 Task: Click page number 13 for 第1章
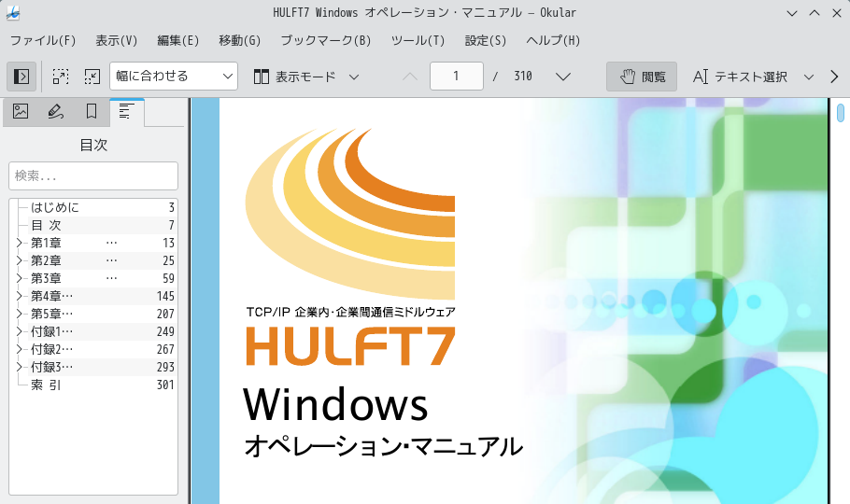[168, 243]
